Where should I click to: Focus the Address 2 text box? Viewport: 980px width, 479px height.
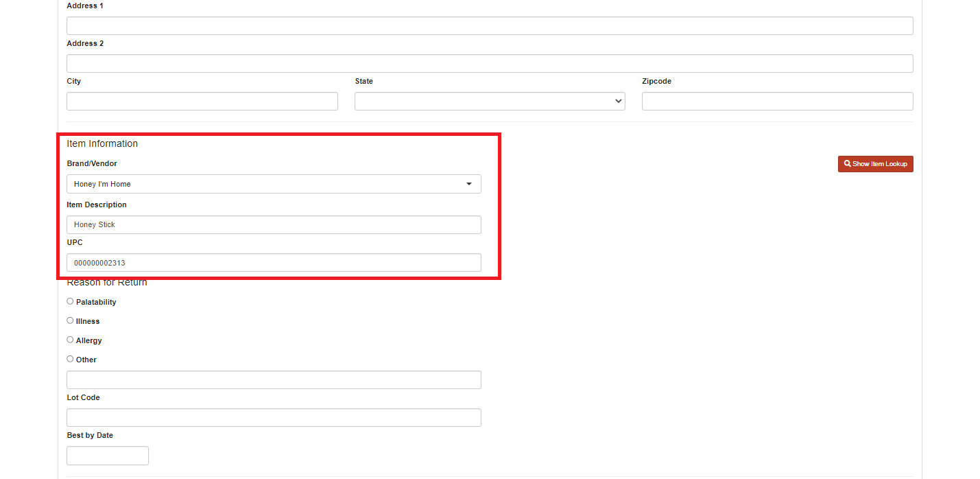click(x=490, y=64)
